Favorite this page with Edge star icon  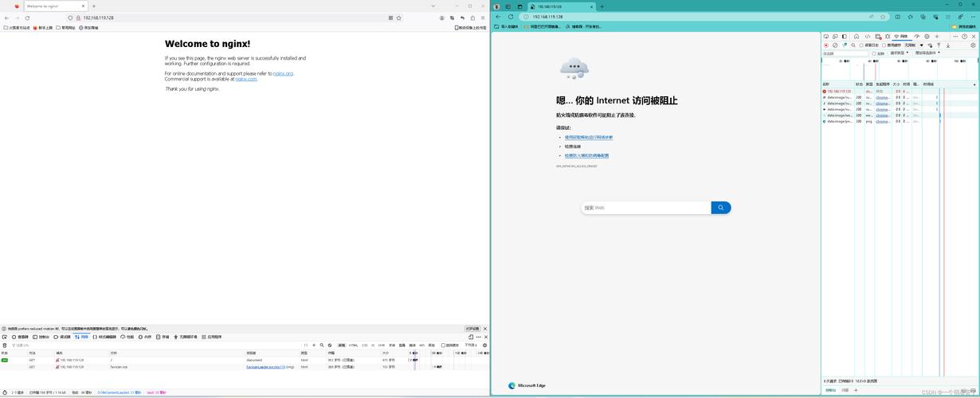pos(883,17)
